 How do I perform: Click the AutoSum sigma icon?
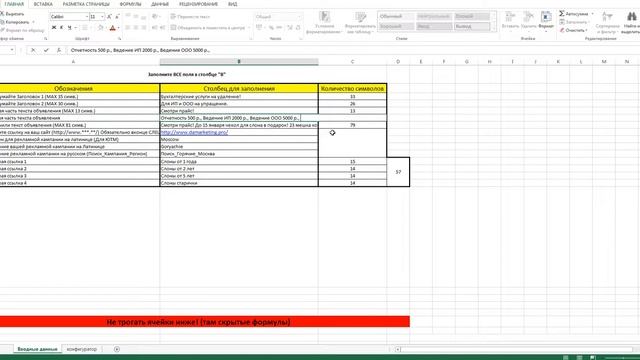562,13
